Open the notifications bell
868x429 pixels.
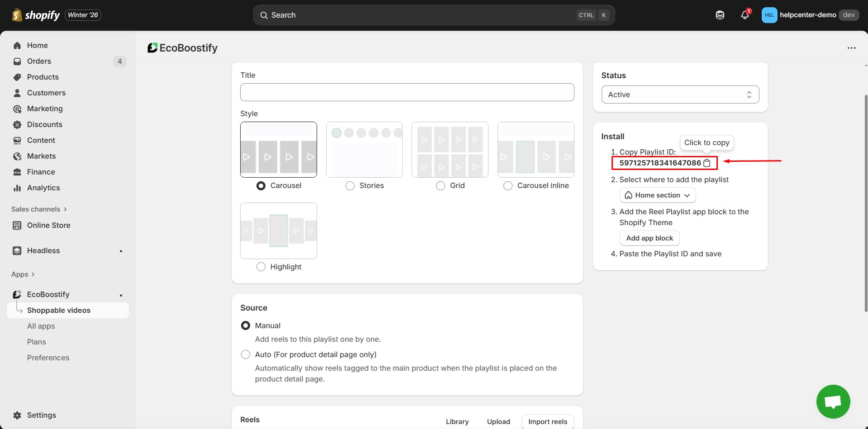(x=745, y=15)
